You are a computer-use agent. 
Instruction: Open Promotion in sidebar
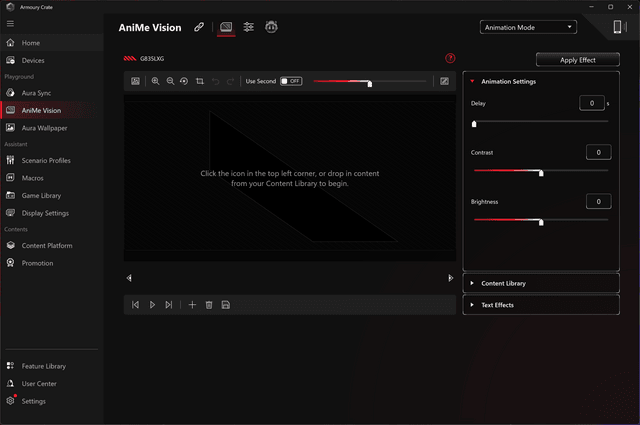[52, 263]
